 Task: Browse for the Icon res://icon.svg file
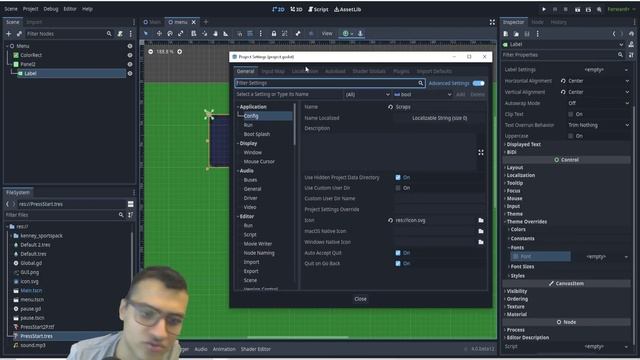pos(481,220)
